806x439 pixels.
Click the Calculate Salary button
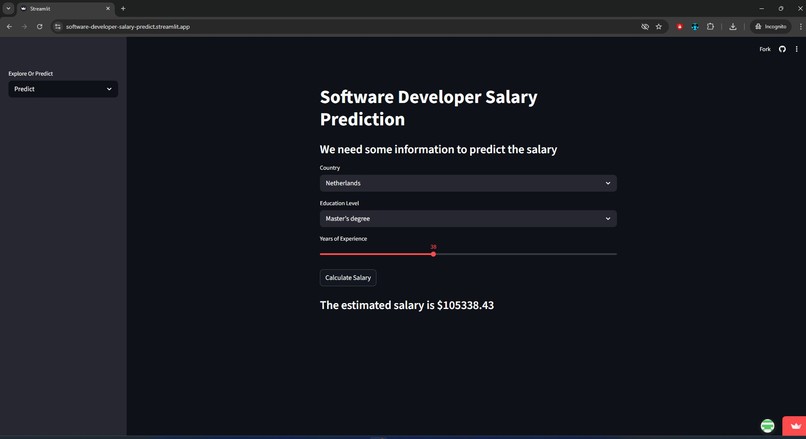[347, 278]
